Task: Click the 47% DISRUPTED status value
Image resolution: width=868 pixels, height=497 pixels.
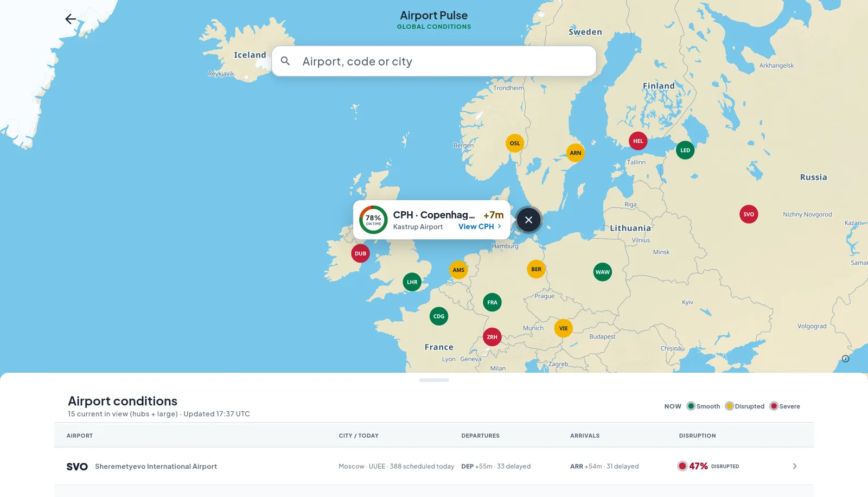Action: pyautogui.click(x=709, y=466)
